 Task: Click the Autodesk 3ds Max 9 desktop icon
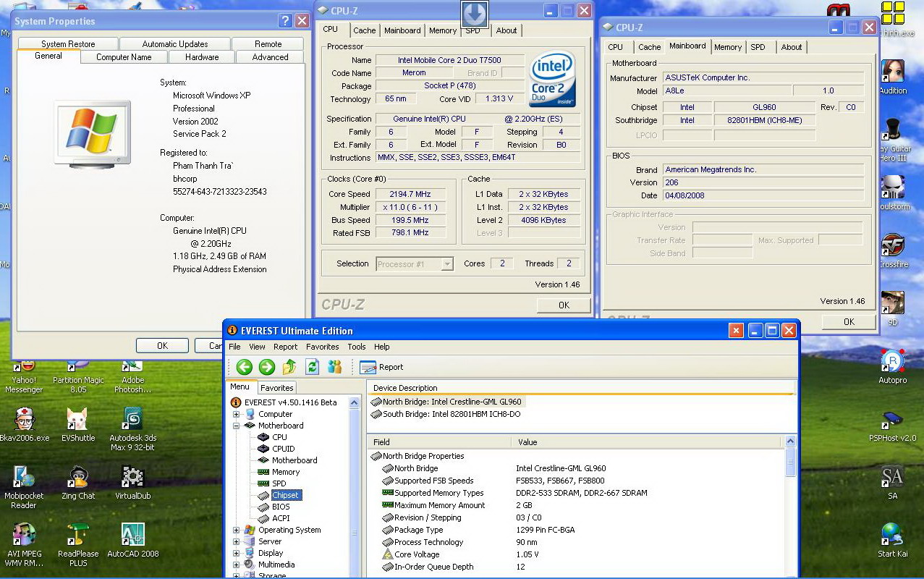[x=133, y=430]
